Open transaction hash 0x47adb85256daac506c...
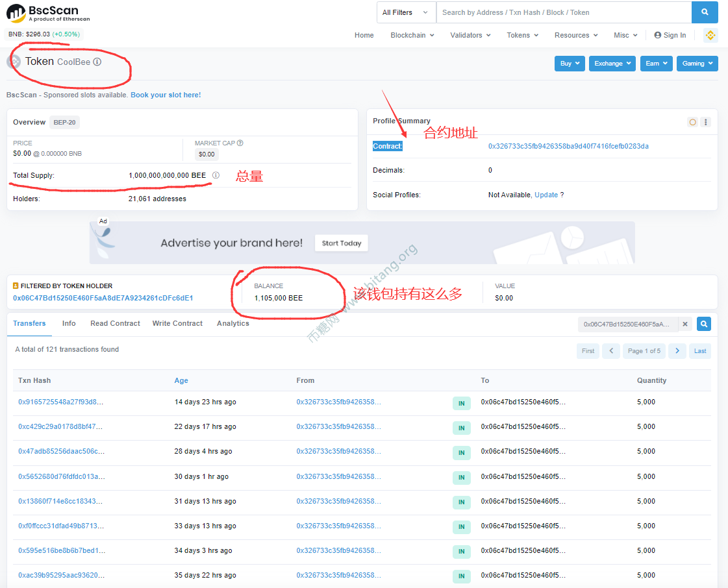The height and width of the screenshot is (588, 728). (61, 451)
